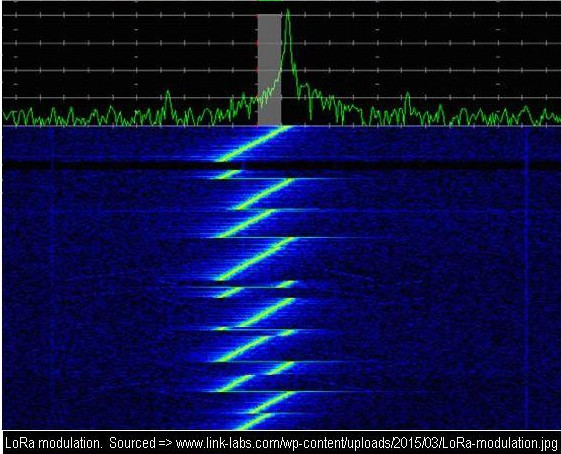Click faint vertical line on waterfall's right side
This screenshot has height=454, width=561.
526,278
